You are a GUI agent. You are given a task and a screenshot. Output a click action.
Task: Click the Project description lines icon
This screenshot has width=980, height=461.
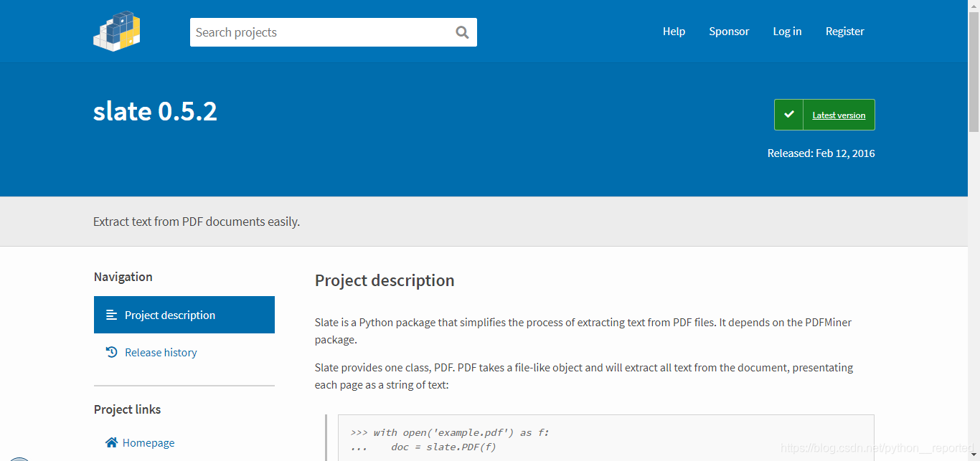pos(111,315)
